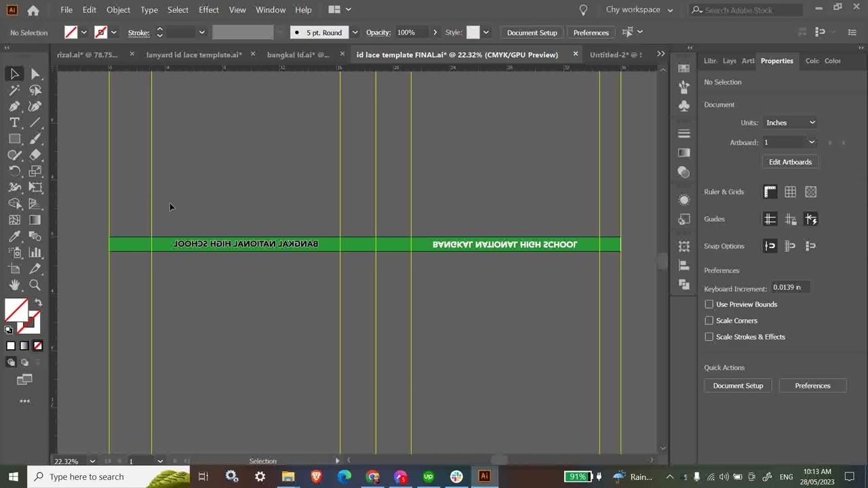The height and width of the screenshot is (488, 868).
Task: Toggle Lock Guides icon
Action: pos(790,219)
